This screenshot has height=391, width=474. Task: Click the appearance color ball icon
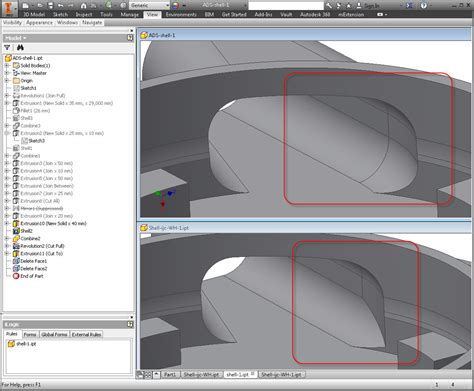[176, 6]
